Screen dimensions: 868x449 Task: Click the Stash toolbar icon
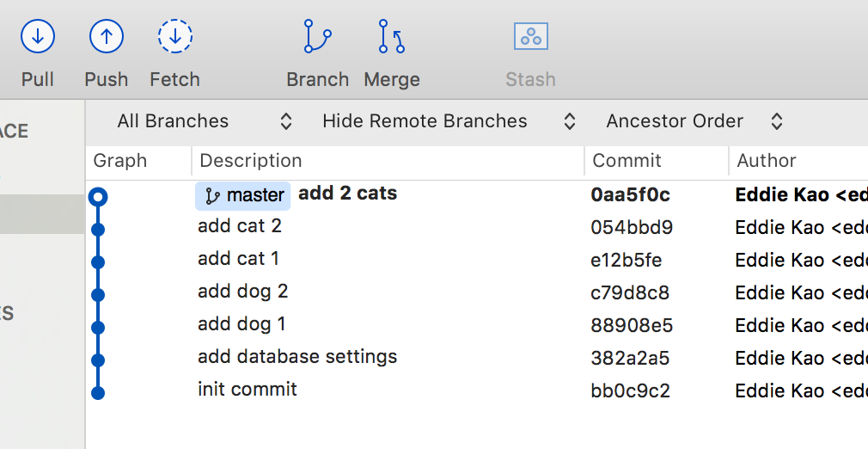[531, 37]
